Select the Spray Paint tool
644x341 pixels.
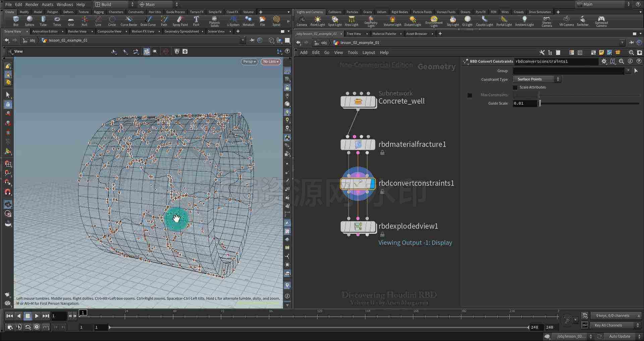[x=180, y=21]
